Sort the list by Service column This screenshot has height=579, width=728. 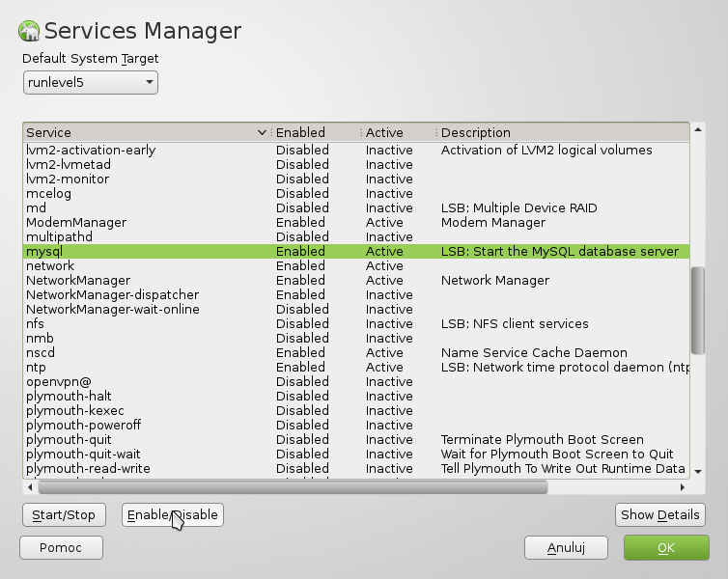click(145, 132)
